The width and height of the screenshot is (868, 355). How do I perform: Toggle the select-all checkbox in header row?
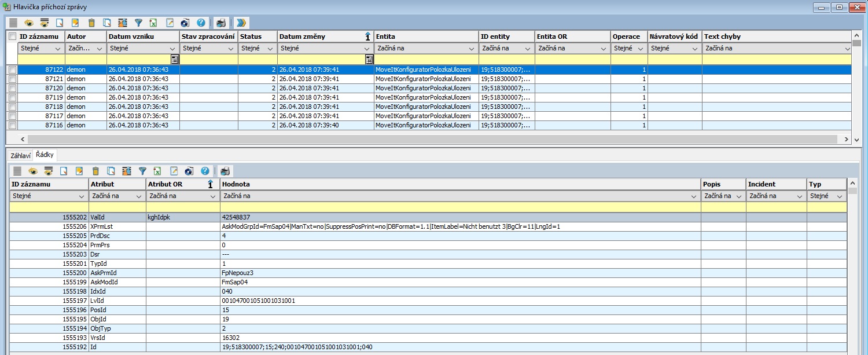(x=12, y=36)
